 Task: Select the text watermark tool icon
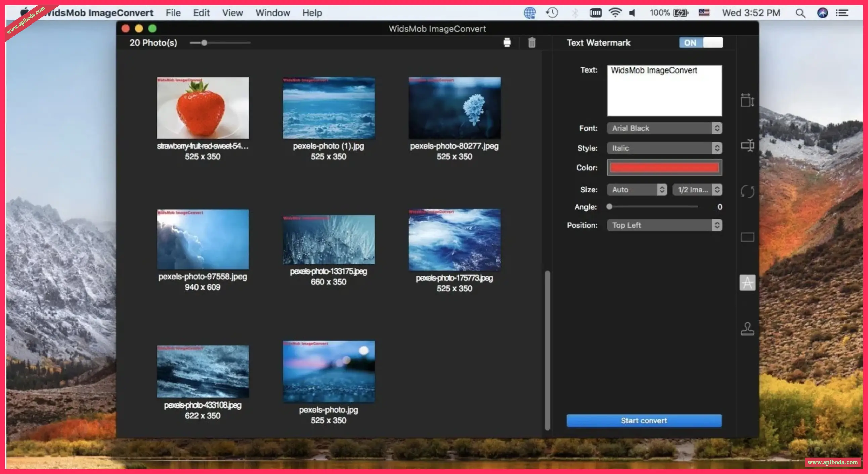747,282
